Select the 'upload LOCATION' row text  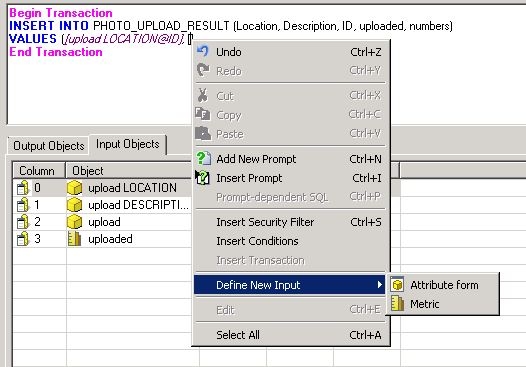(x=133, y=188)
